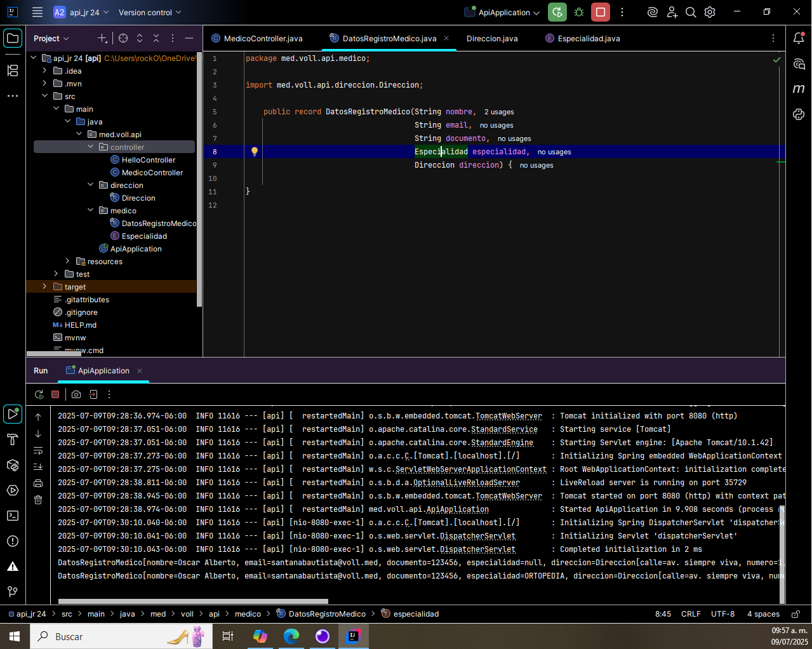Expand the .mvn folder
812x649 pixels.
44,83
